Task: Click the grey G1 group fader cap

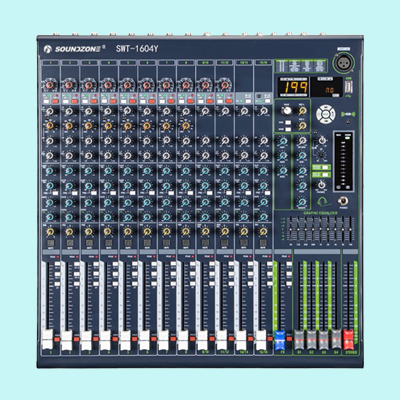Action: (299, 340)
